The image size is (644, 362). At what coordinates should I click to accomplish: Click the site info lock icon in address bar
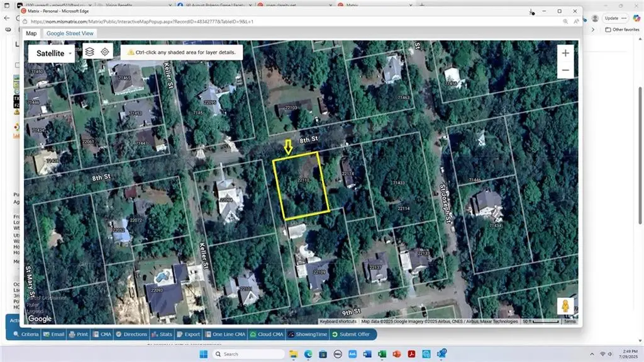tap(25, 21)
